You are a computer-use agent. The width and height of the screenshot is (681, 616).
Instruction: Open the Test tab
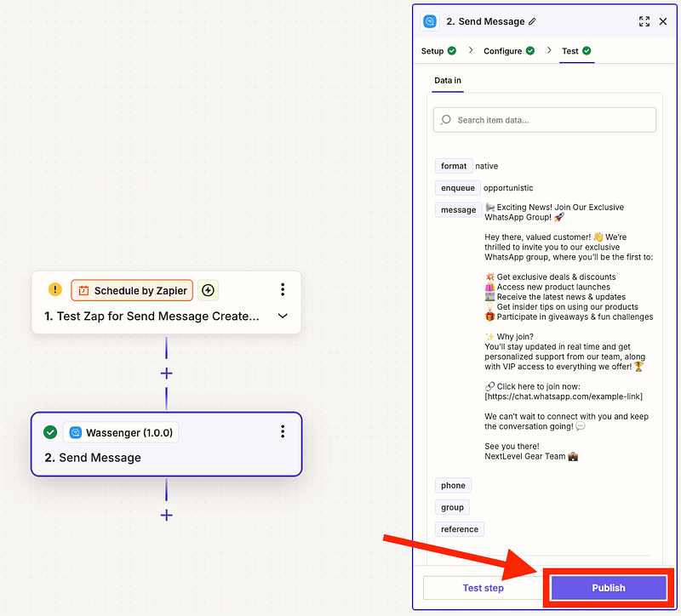click(x=569, y=51)
